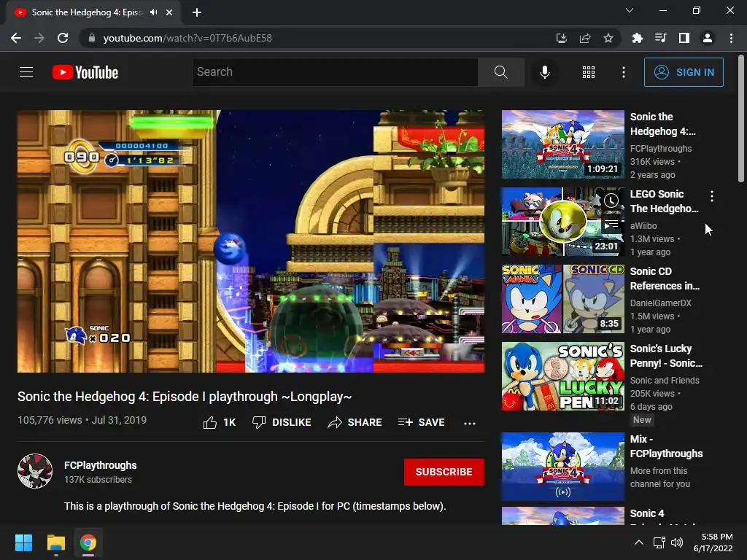The image size is (747, 560).
Task: Add LEGO Sonic video to queue
Action: coord(611,224)
